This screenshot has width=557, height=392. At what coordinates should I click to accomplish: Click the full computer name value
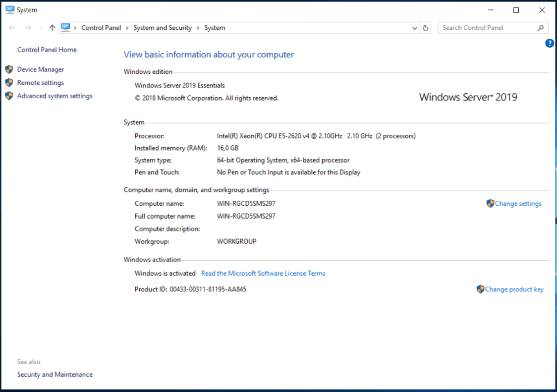(x=246, y=216)
